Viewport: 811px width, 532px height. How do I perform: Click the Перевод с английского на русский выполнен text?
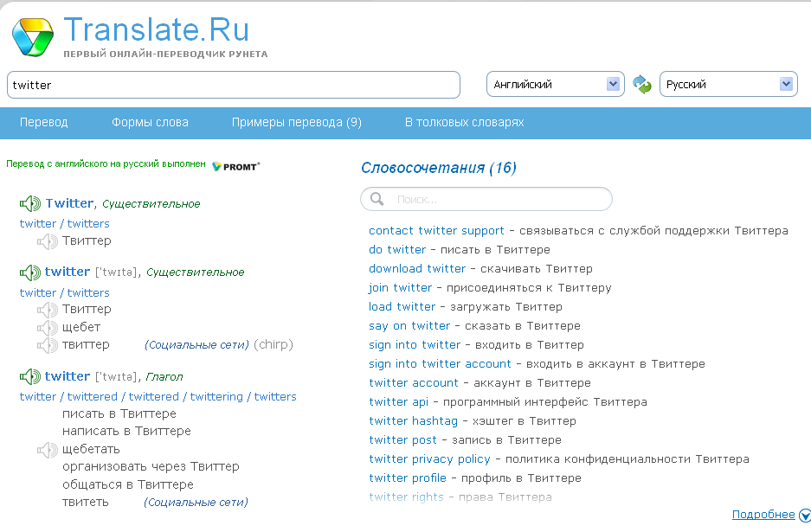(106, 163)
